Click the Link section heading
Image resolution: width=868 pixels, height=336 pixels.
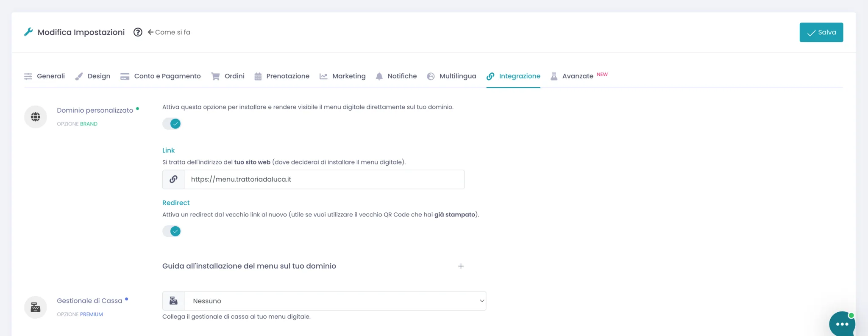[168, 150]
